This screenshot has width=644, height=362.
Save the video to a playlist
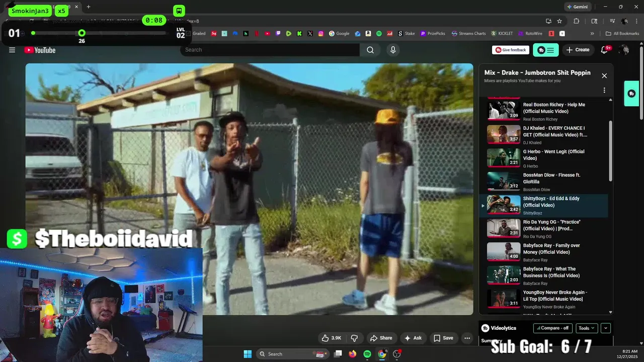(443, 338)
